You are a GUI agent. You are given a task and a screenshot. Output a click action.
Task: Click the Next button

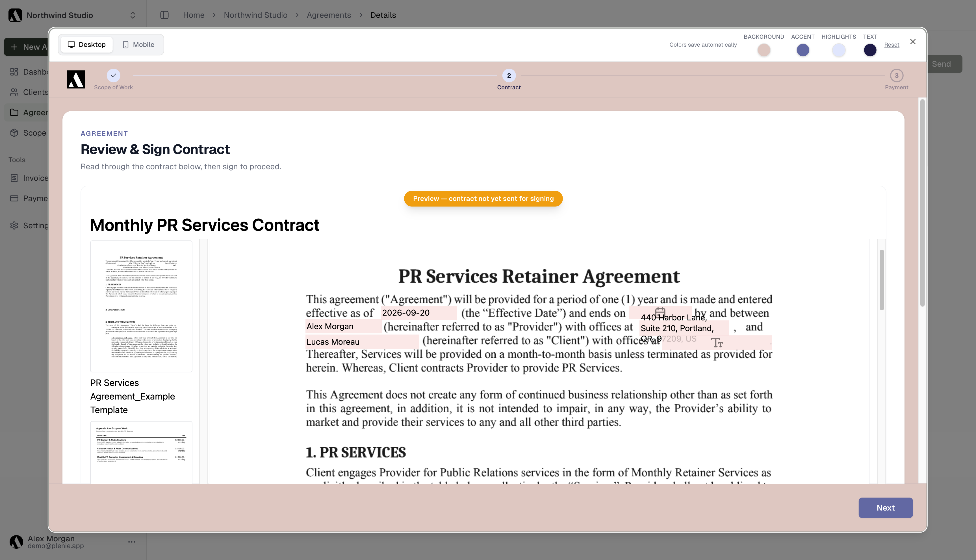(x=885, y=508)
